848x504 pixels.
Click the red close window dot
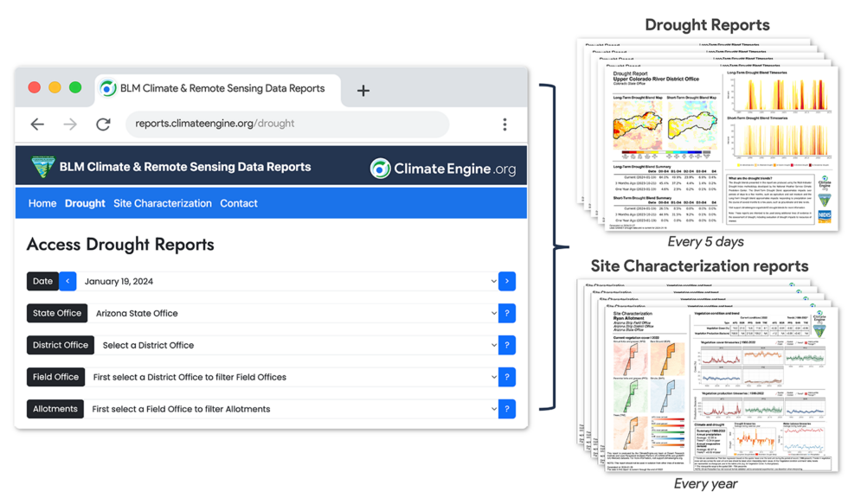34,87
